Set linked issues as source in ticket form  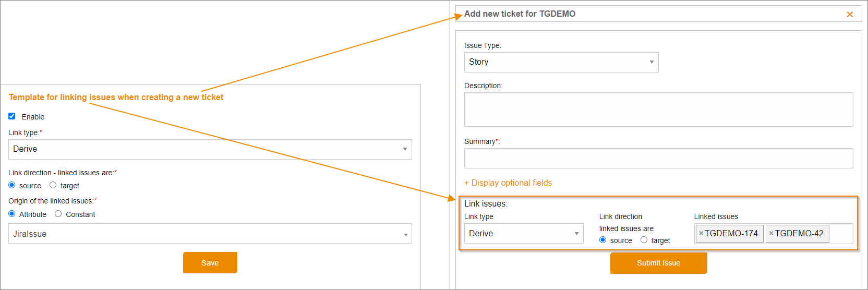[603, 240]
